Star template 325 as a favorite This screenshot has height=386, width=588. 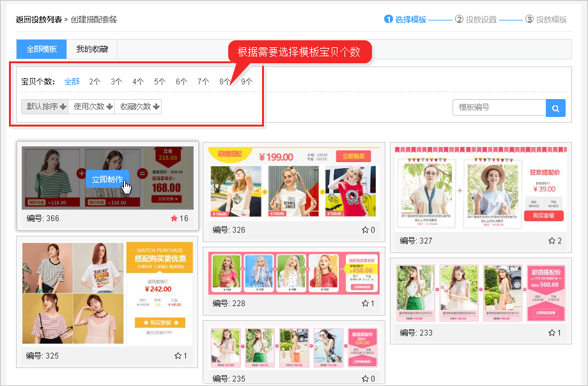pos(178,355)
